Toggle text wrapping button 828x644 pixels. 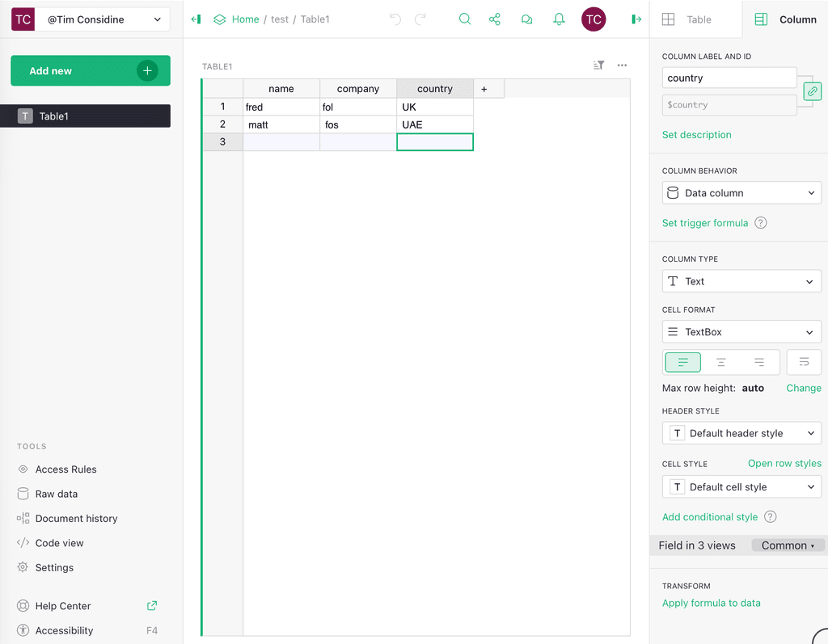tap(804, 362)
